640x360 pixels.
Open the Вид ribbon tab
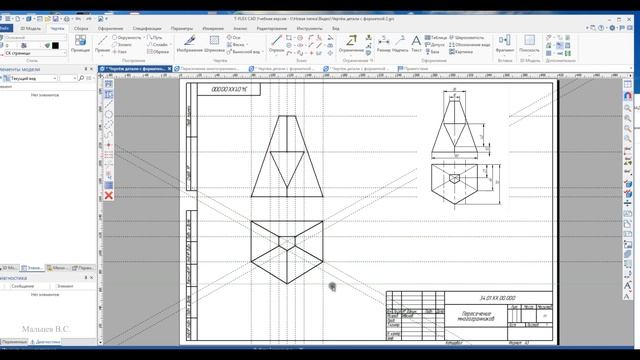pyautogui.click(x=336, y=28)
